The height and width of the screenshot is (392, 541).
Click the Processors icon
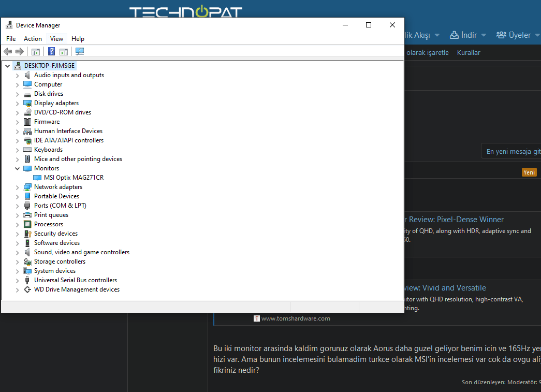pos(27,224)
